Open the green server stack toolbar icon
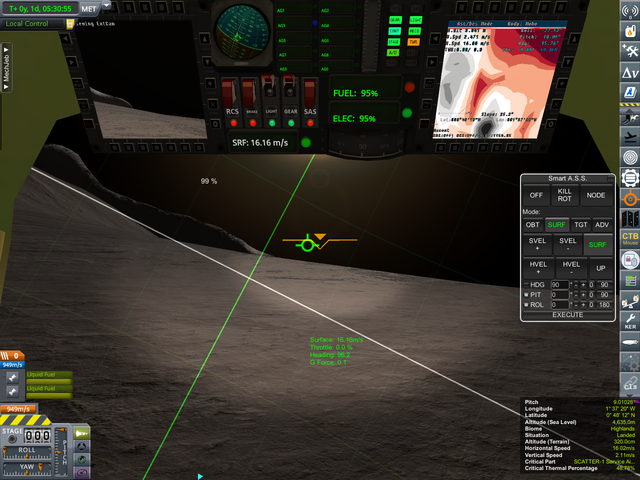This screenshot has height=480, width=640. 630,281
